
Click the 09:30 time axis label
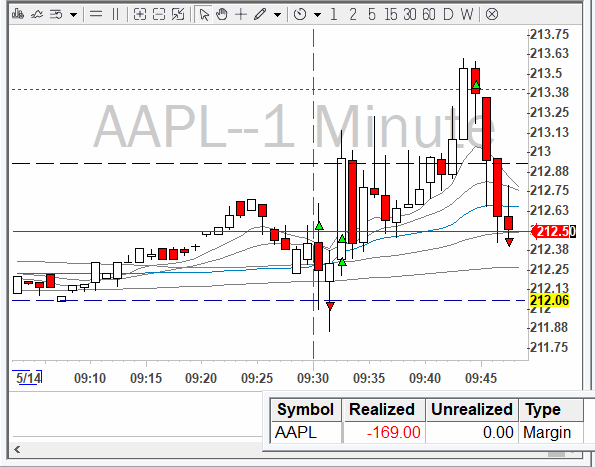313,378
